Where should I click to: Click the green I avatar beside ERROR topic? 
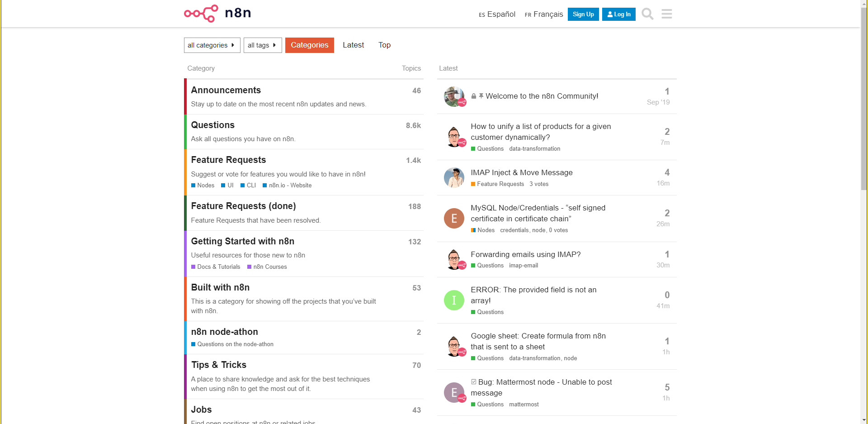[454, 300]
